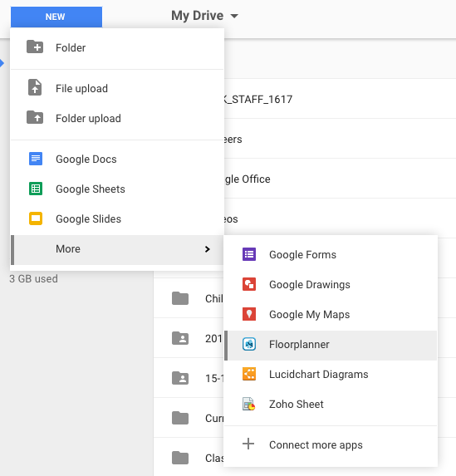Select Google My Maps from the submenu
Image resolution: width=456 pixels, height=476 pixels.
coord(331,315)
